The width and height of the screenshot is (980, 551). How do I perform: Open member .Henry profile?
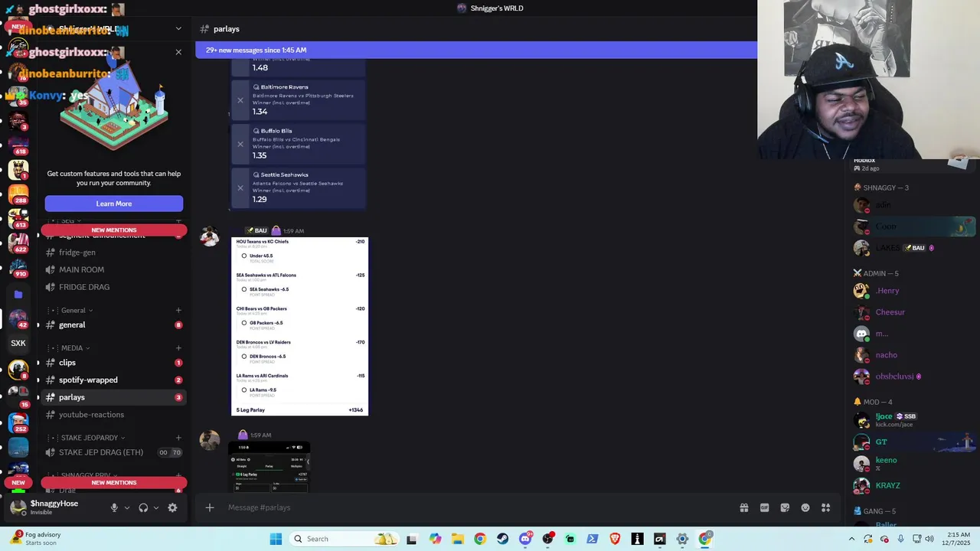tap(911, 291)
